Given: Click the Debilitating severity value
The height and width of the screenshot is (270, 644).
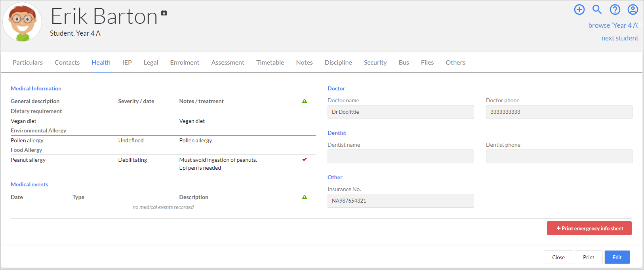Looking at the screenshot, I should pyautogui.click(x=133, y=160).
